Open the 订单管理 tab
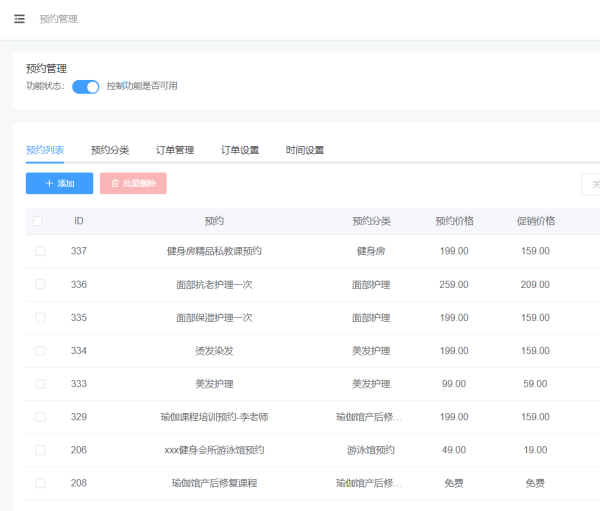This screenshot has height=511, width=600. (x=175, y=150)
